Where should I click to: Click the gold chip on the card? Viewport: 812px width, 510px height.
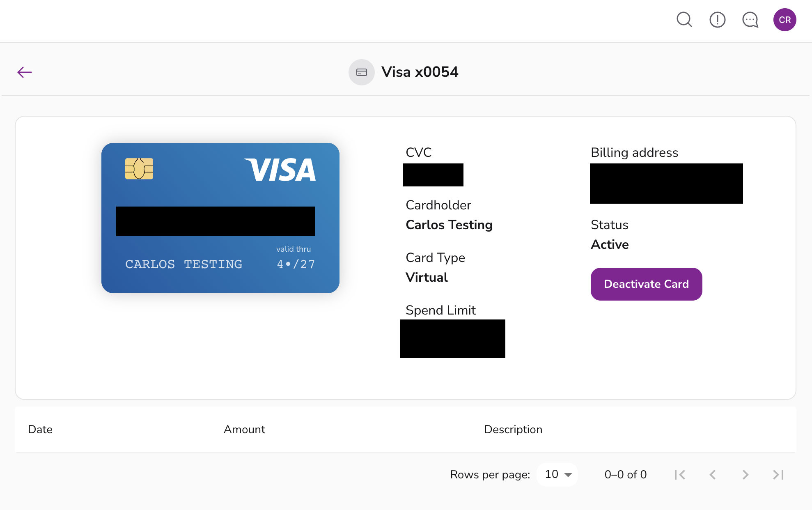(x=139, y=168)
